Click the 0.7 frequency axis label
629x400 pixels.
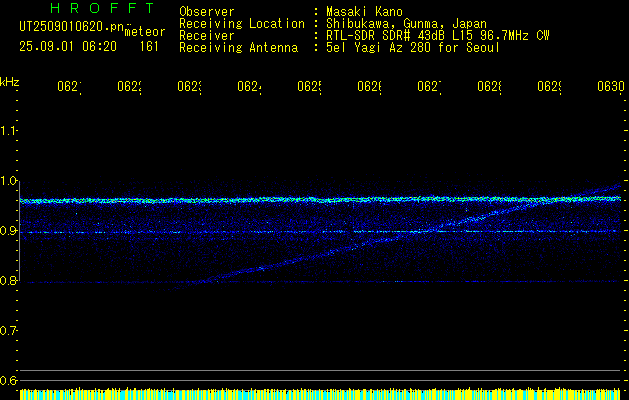point(8,331)
